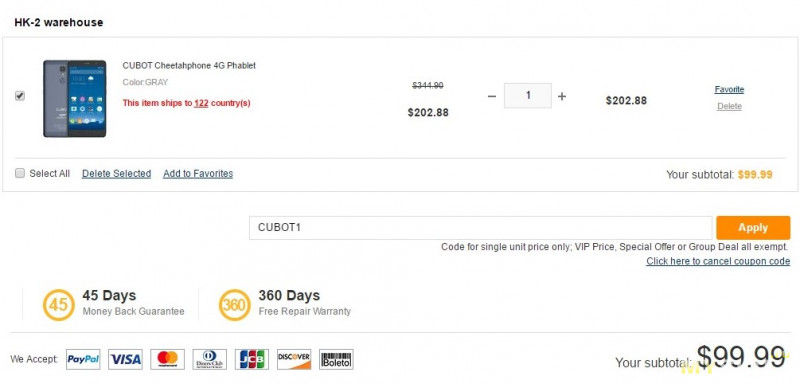
Task: Click the Boleto payment icon
Action: tap(336, 360)
